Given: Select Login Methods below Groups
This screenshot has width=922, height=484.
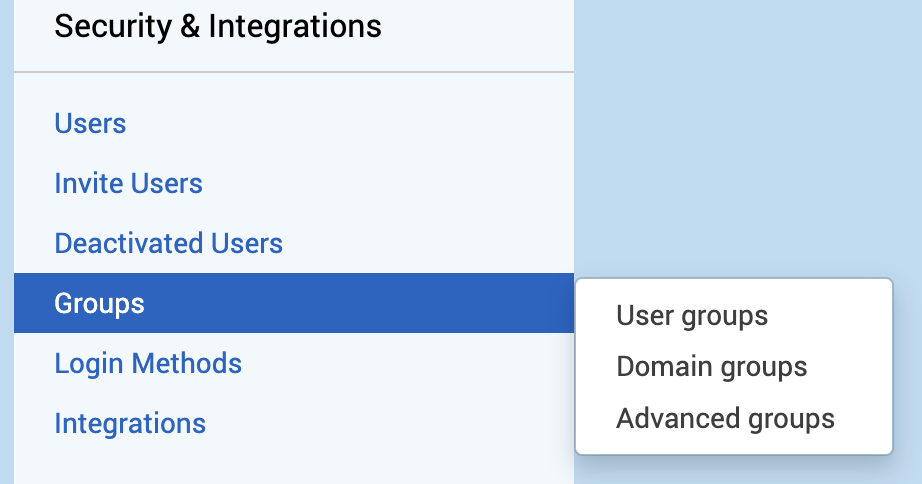Looking at the screenshot, I should pos(148,363).
